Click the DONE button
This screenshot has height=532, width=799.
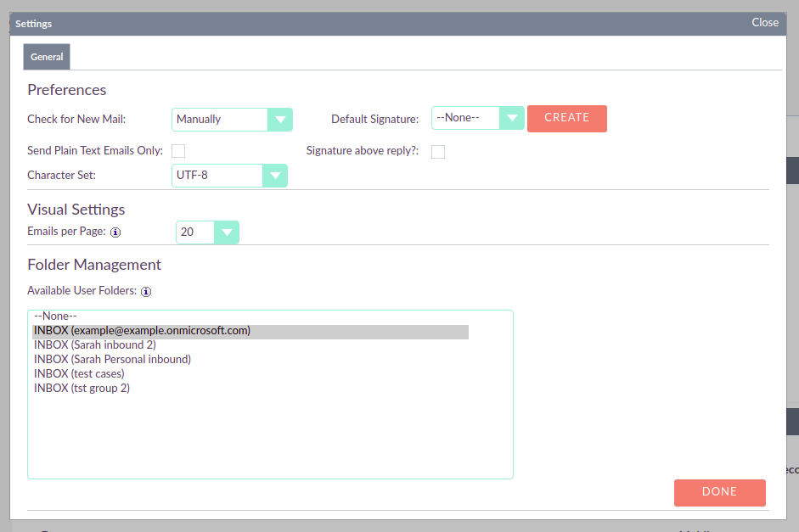(719, 491)
